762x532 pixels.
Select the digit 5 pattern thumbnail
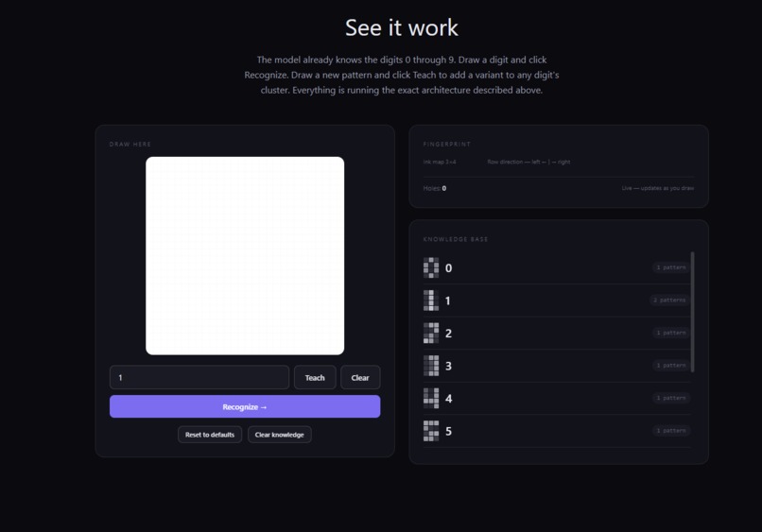[431, 431]
